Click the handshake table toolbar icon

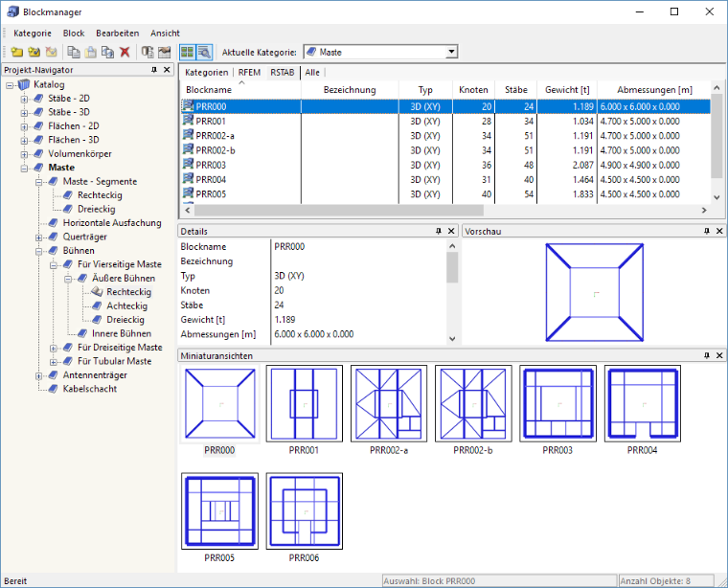point(165,52)
